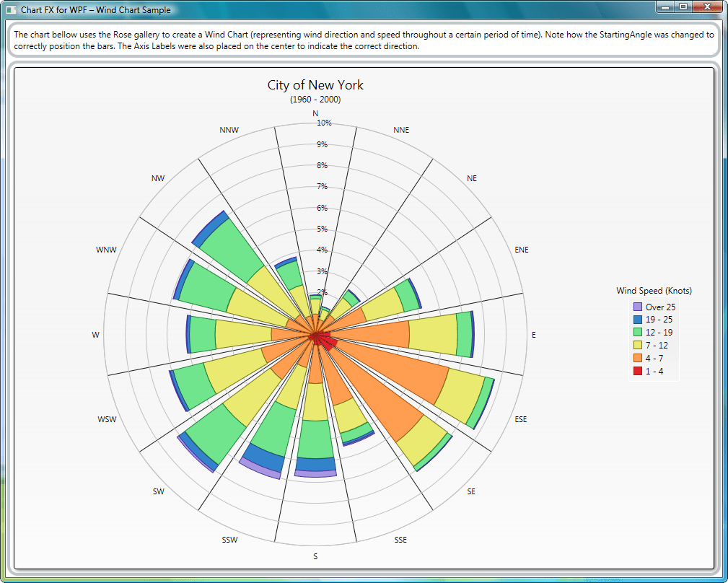Select the WNW direction label
This screenshot has width=728, height=583.
pos(106,250)
